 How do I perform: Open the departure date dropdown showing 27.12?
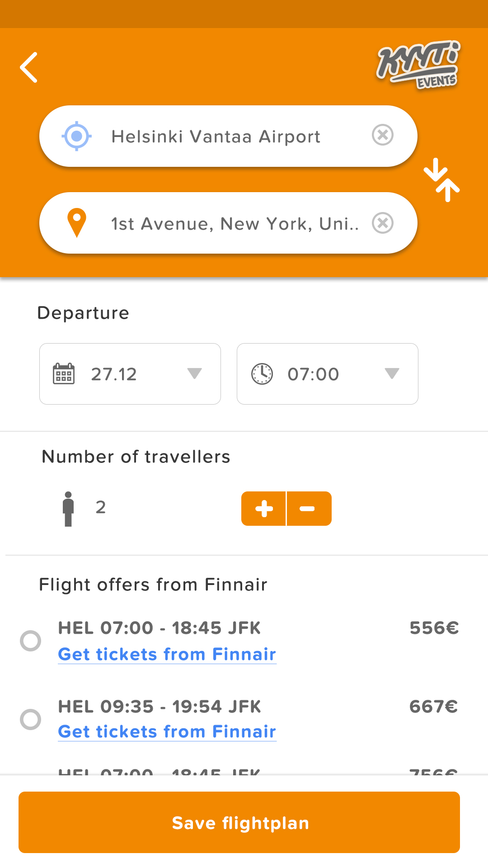tap(130, 374)
